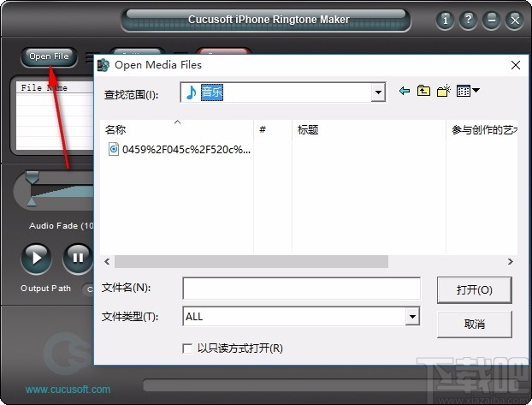Viewport: 532px width, 405px height.
Task: Go back to the last folder visited
Action: tap(404, 91)
